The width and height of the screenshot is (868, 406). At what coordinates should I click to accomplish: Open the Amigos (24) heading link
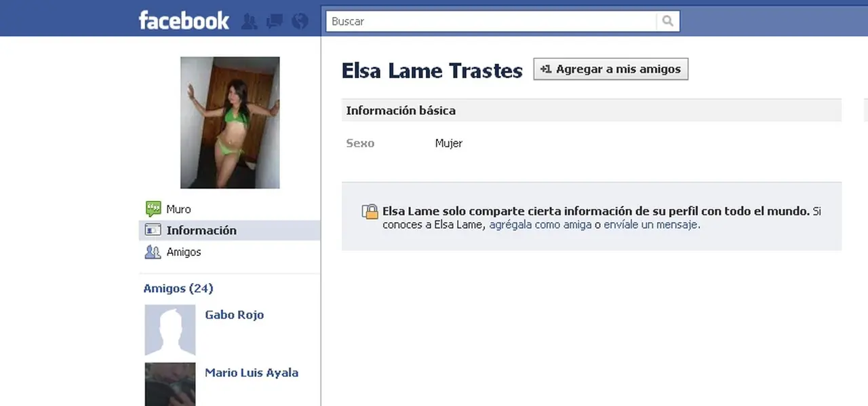178,289
